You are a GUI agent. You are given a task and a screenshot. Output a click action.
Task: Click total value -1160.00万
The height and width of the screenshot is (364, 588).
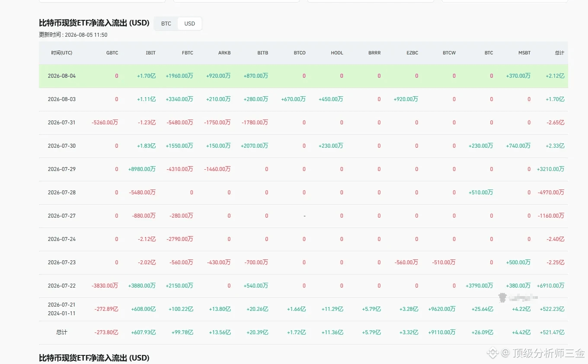tap(551, 216)
